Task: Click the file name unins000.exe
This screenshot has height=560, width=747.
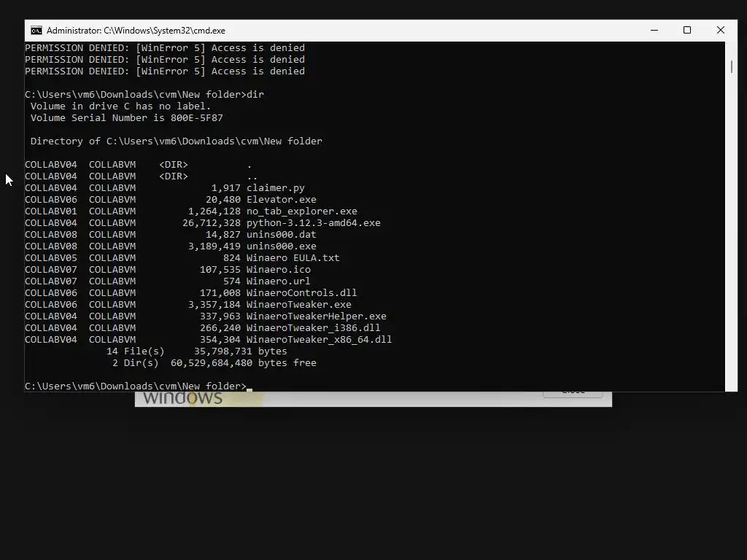Action: (x=281, y=246)
